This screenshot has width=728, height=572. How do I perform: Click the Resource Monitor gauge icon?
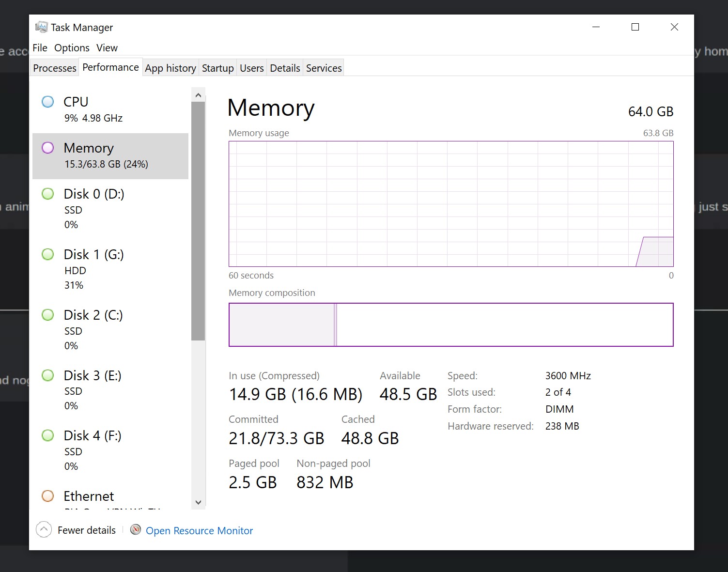136,530
